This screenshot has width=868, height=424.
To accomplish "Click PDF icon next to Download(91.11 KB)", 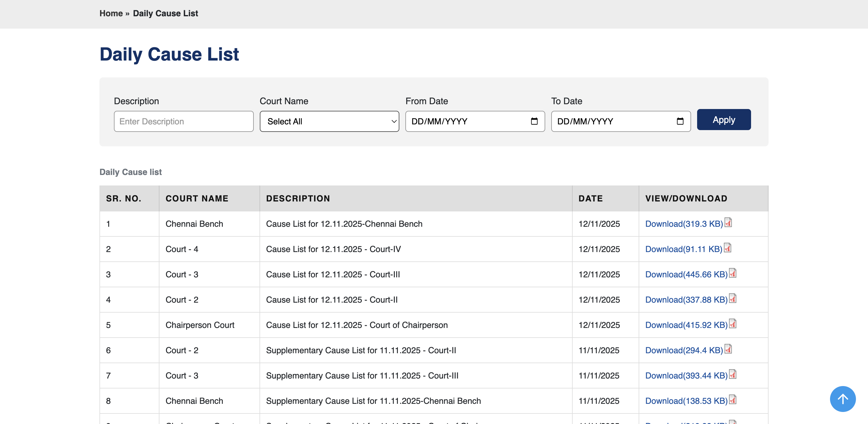I will coord(728,248).
